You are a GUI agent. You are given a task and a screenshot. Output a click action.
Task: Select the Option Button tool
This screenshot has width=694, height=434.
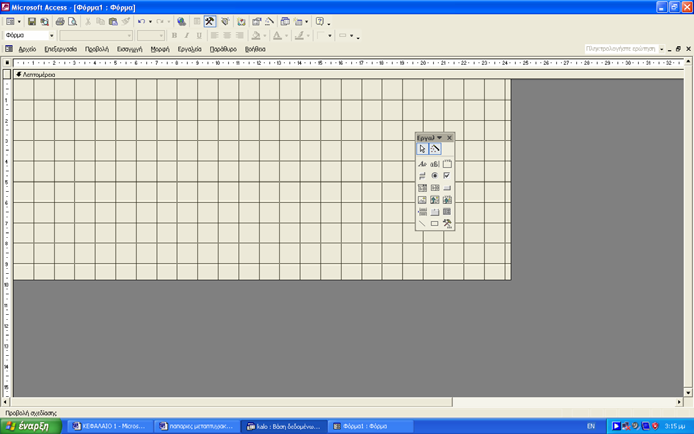point(435,176)
